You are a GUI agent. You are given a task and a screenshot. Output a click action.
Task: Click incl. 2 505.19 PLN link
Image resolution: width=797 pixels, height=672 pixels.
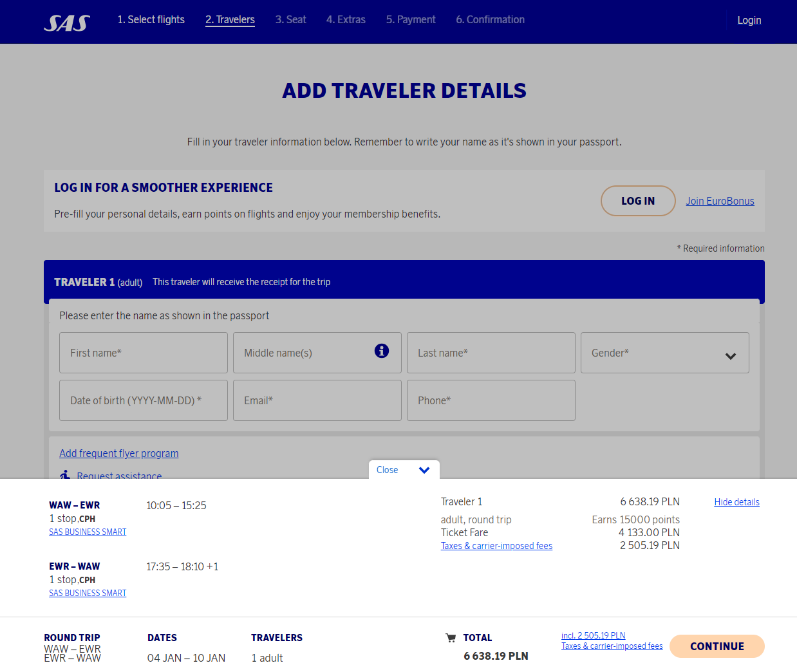click(x=593, y=635)
